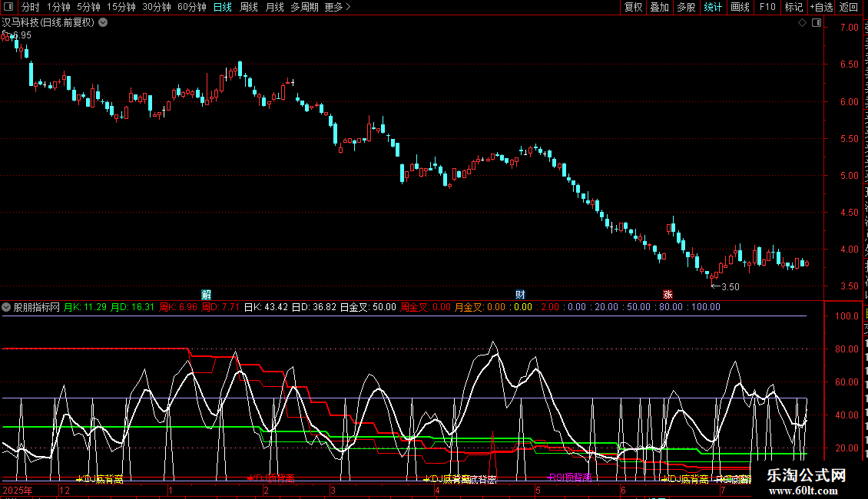This screenshot has width=868, height=499.
Task: Click the 7.00 price axis label
Action: point(849,28)
